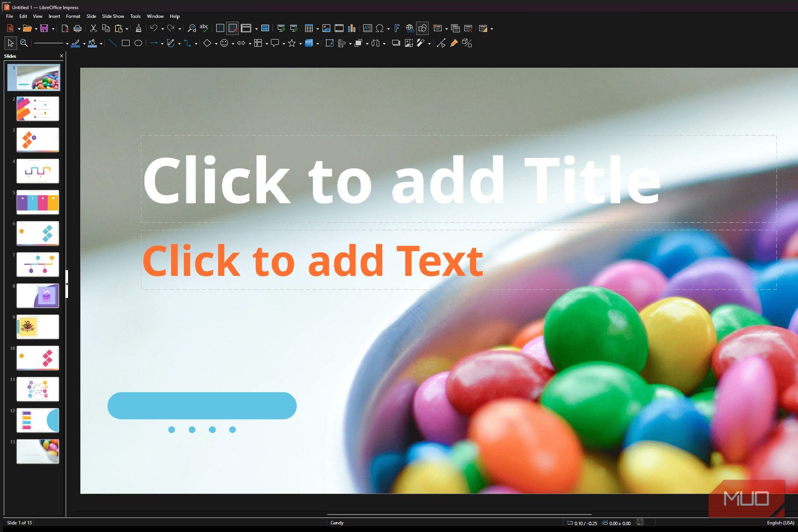Toggle the Select arrow tool

11,43
